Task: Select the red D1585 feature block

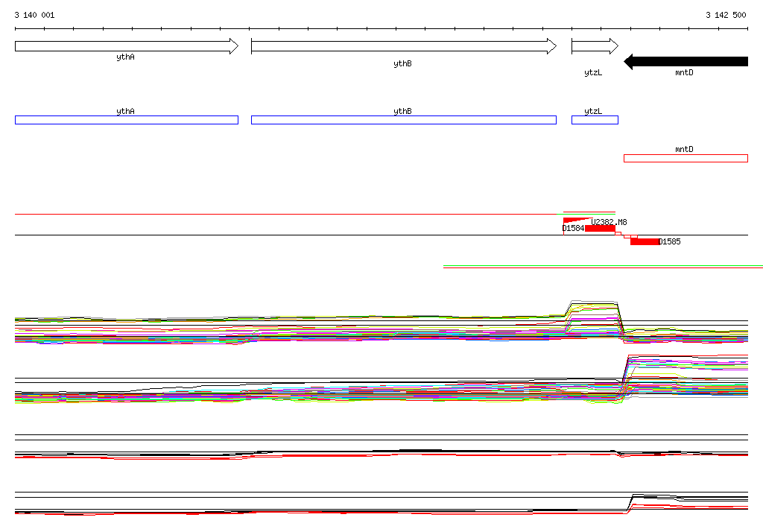Action: (x=645, y=241)
